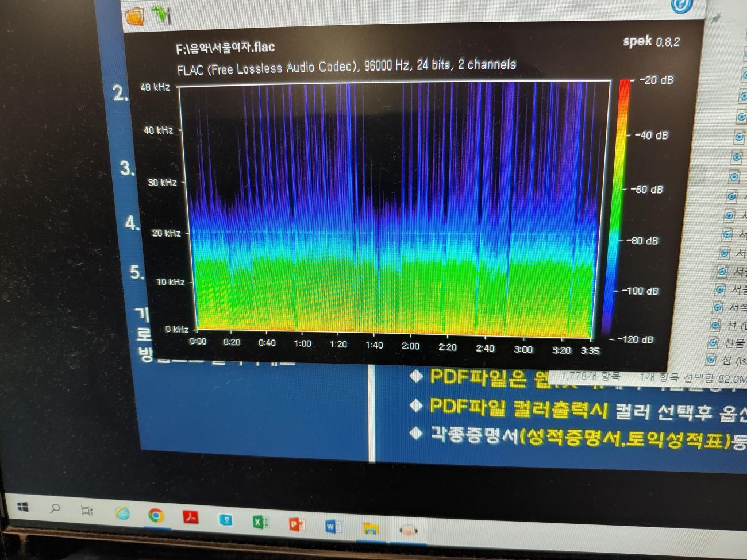Switch to Google Chrome on the taskbar
This screenshot has width=747, height=560.
(x=156, y=515)
